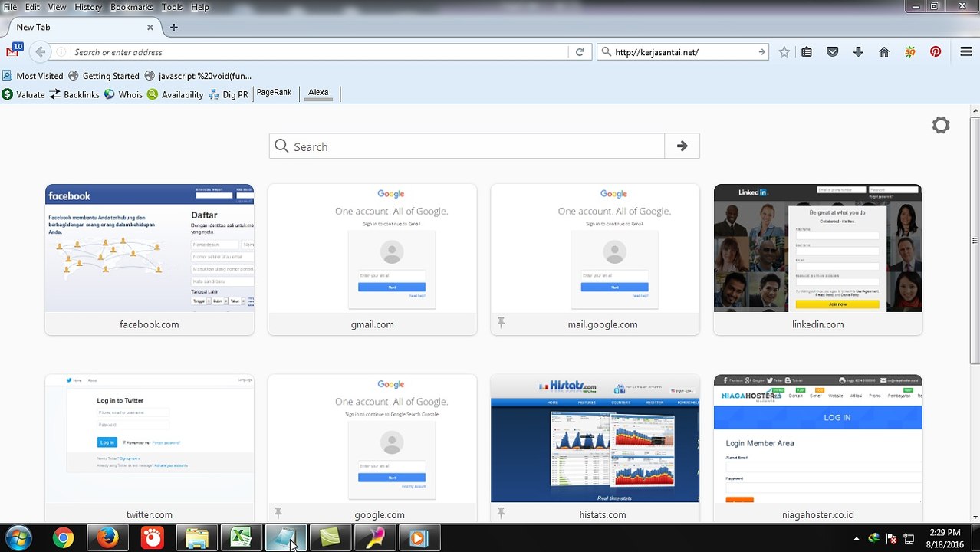Open the Downloads arrow icon
980x552 pixels.
tap(858, 52)
